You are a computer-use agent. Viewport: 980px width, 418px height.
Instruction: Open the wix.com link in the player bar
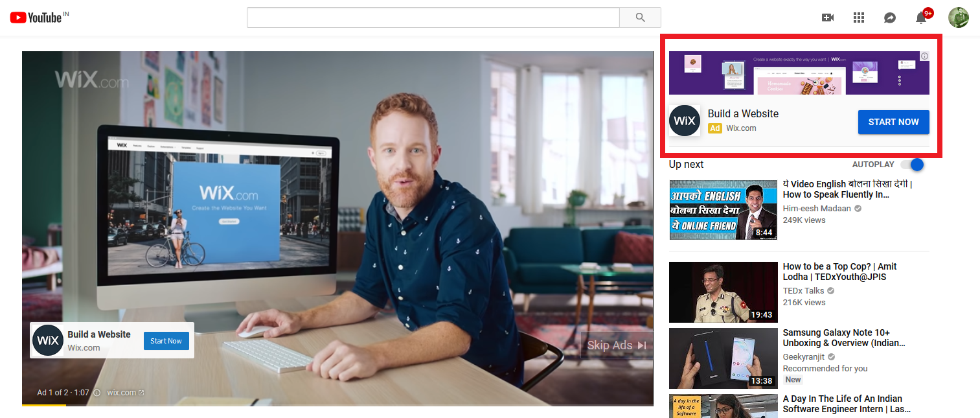point(126,393)
